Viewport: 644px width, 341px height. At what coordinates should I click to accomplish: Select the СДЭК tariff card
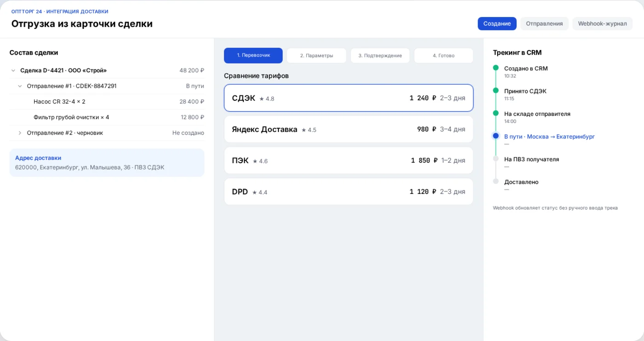click(349, 98)
